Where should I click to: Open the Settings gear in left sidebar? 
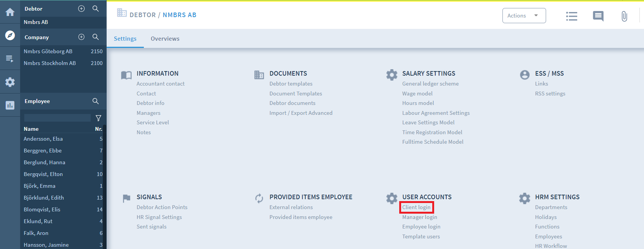[x=10, y=82]
